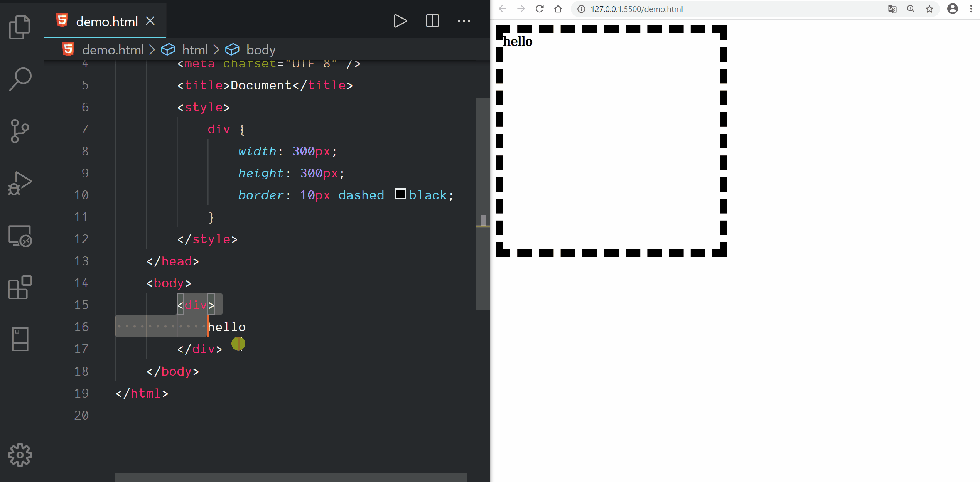Open the Remote Explorer view

(x=20, y=236)
